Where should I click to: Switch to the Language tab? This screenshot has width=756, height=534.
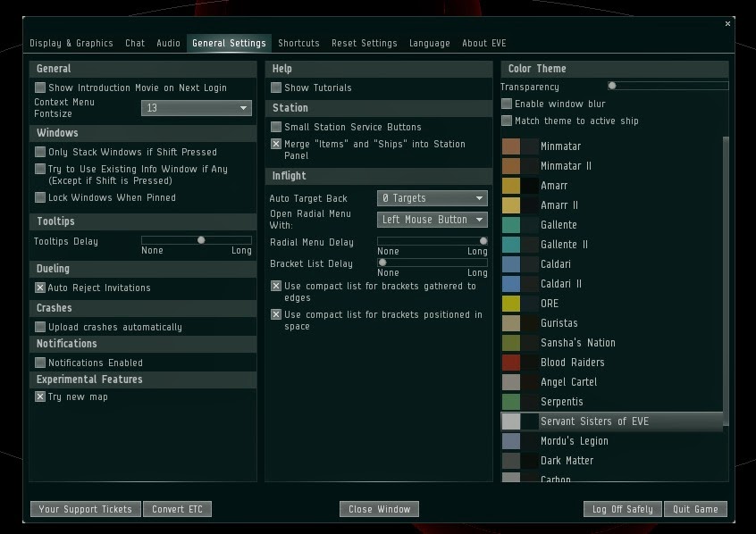430,44
